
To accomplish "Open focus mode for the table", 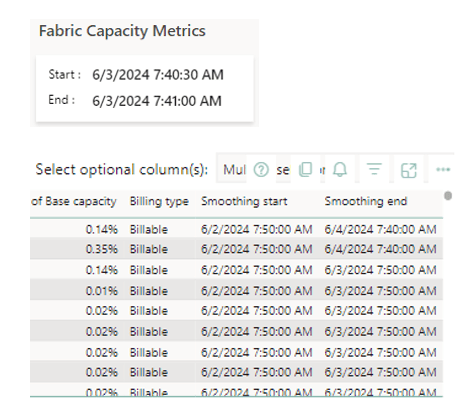I will (409, 170).
